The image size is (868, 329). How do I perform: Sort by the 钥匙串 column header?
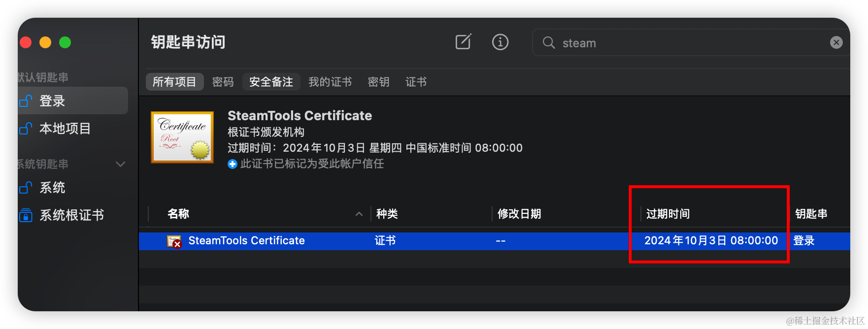(811, 214)
